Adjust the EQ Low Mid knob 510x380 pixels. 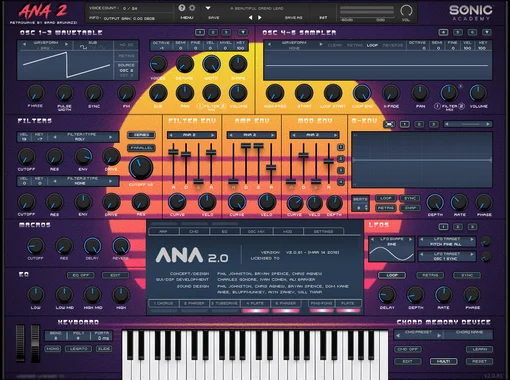coord(64,295)
